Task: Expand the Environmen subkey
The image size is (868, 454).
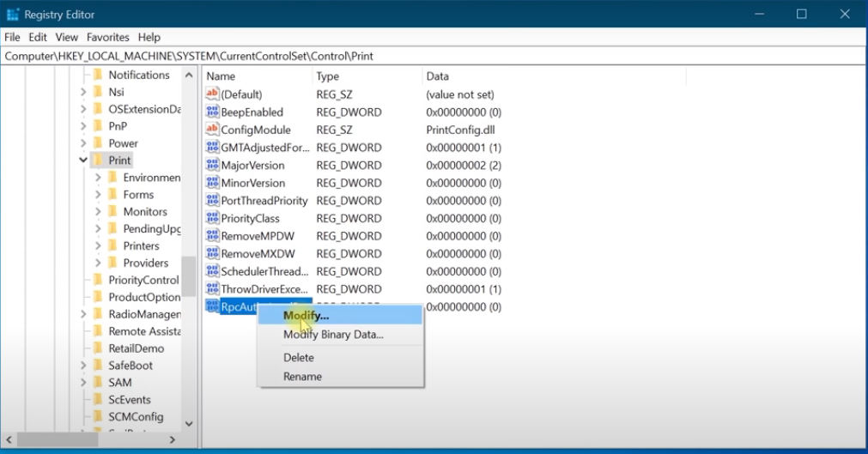Action: coord(98,178)
